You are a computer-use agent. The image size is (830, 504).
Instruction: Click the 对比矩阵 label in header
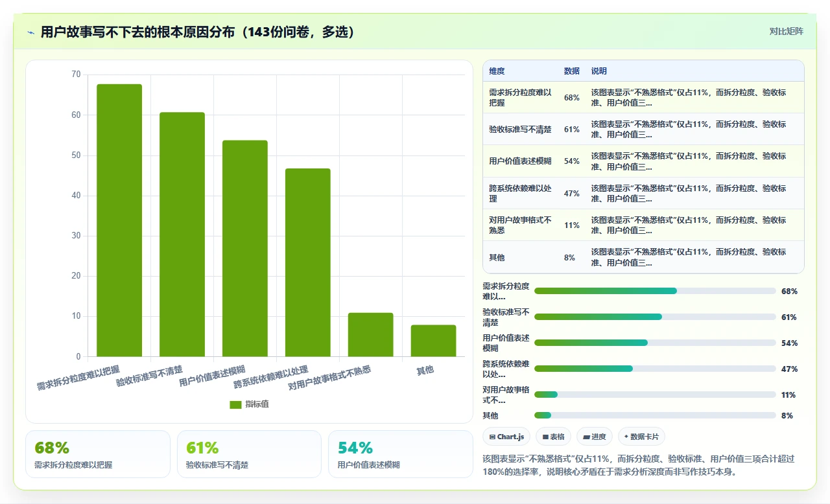(786, 31)
